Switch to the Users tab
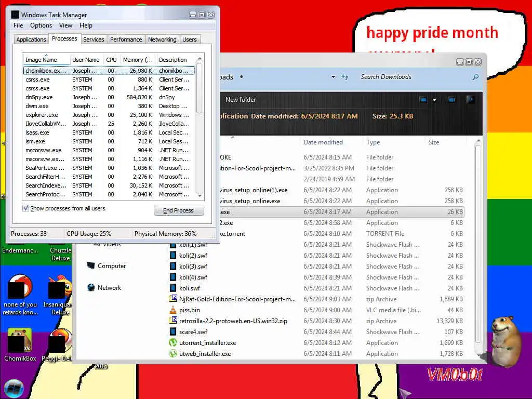 (x=189, y=39)
